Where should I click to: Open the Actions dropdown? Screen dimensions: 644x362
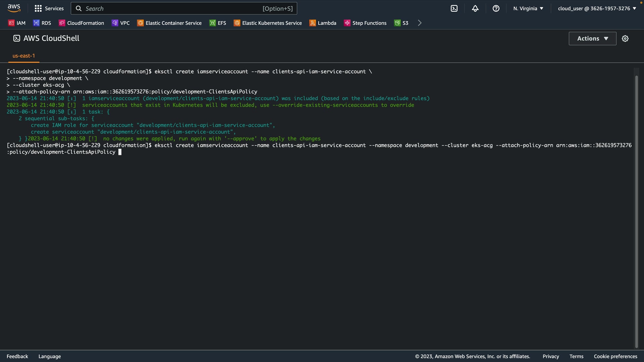592,39
